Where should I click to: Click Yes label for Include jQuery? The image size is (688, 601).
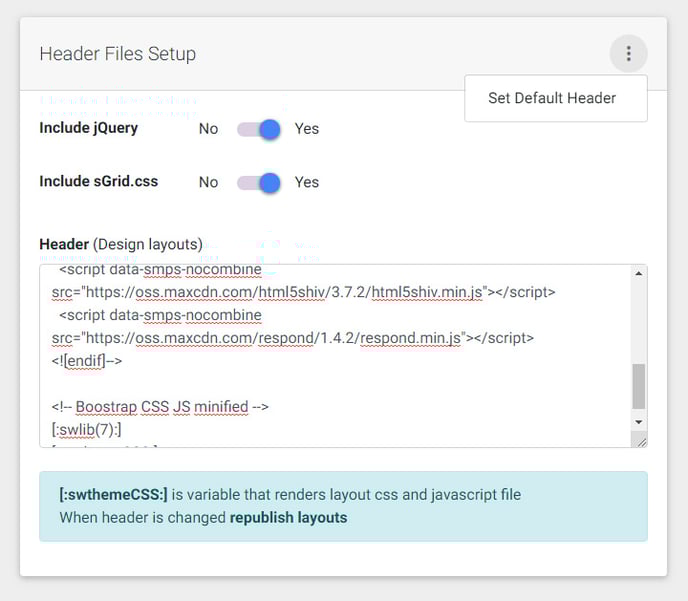(x=307, y=129)
